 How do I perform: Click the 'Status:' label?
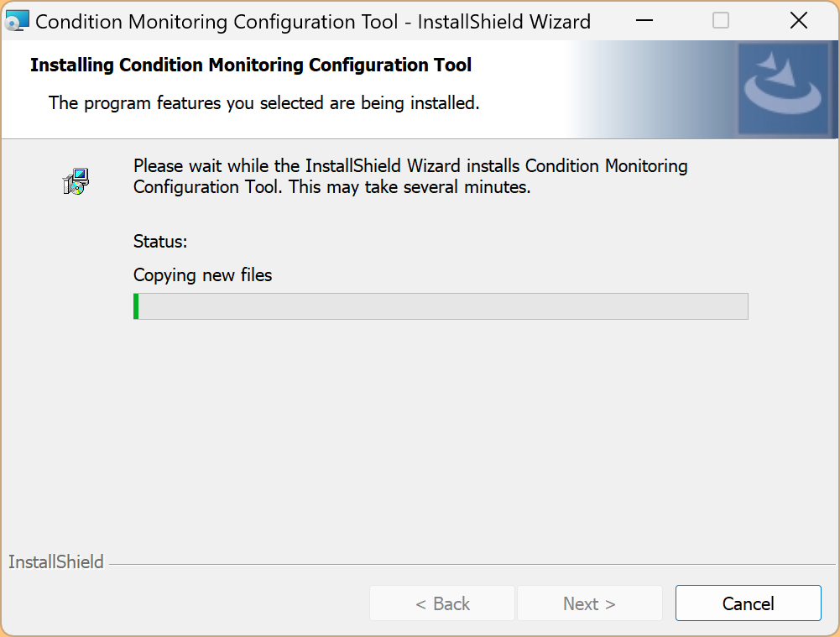(x=160, y=242)
